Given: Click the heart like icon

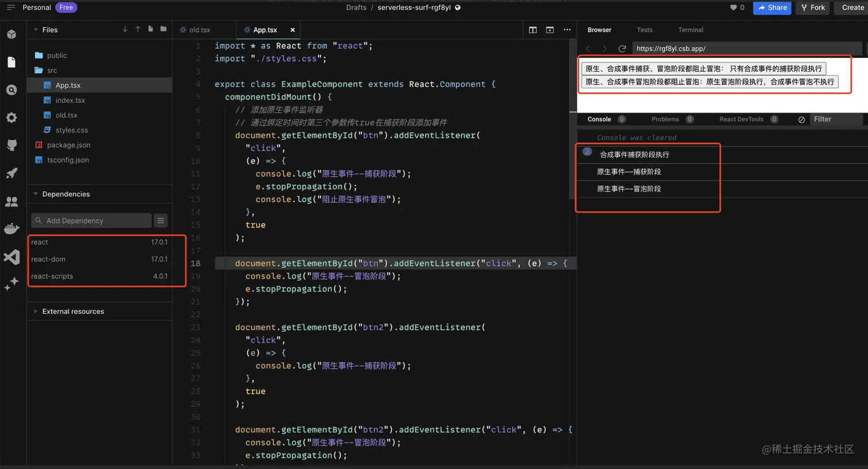Looking at the screenshot, I should [733, 7].
